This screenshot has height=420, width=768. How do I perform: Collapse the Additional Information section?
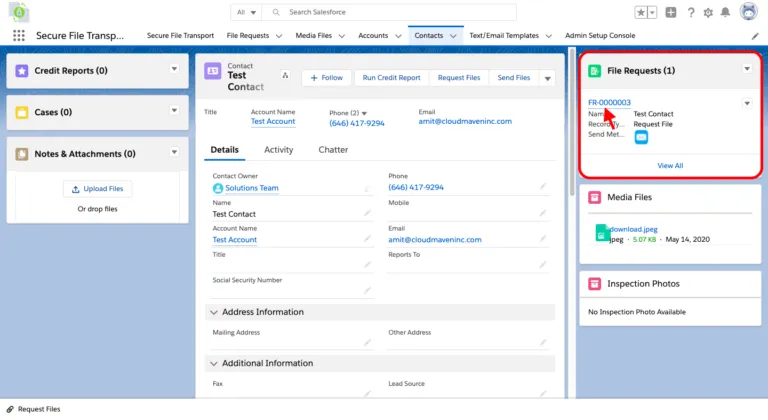coord(214,364)
